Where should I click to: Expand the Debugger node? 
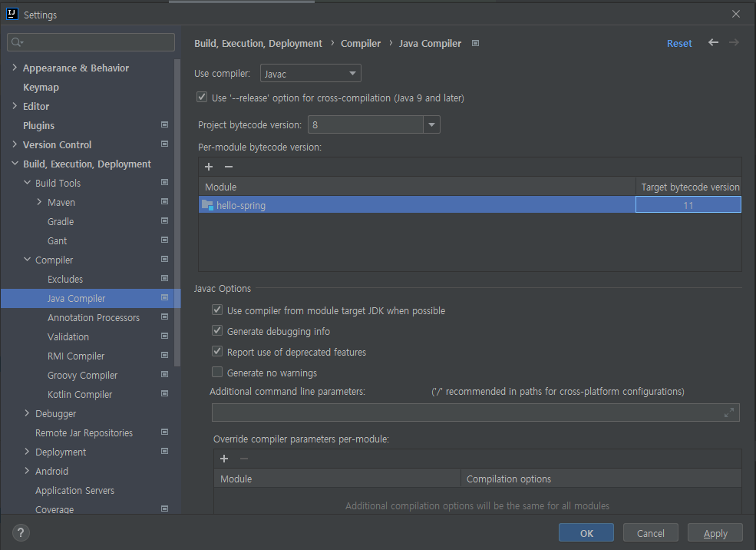[27, 413]
